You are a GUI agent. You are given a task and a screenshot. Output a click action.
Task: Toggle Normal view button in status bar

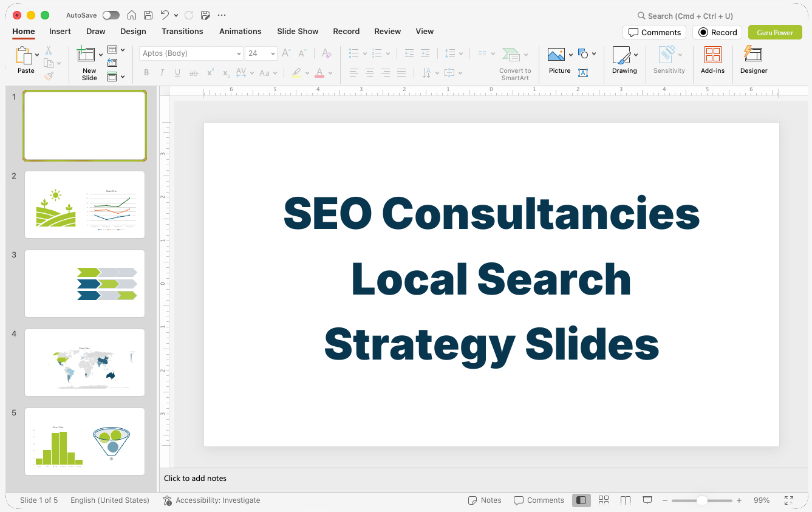581,500
